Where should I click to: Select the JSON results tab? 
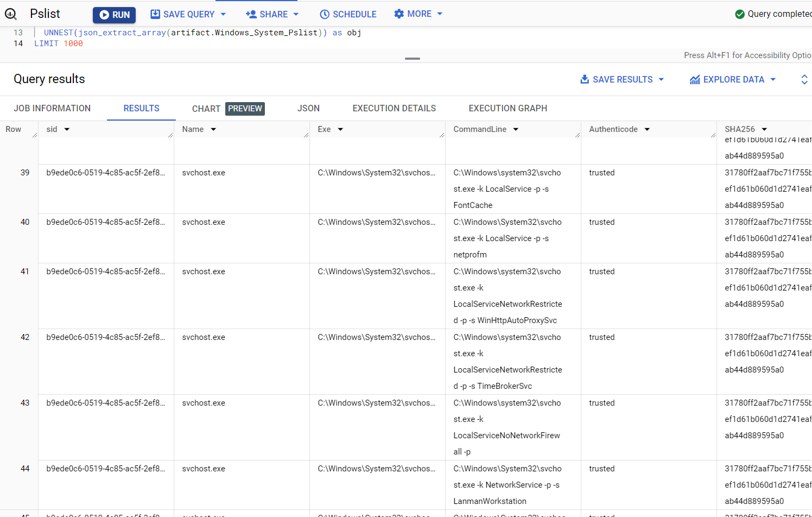tap(308, 109)
